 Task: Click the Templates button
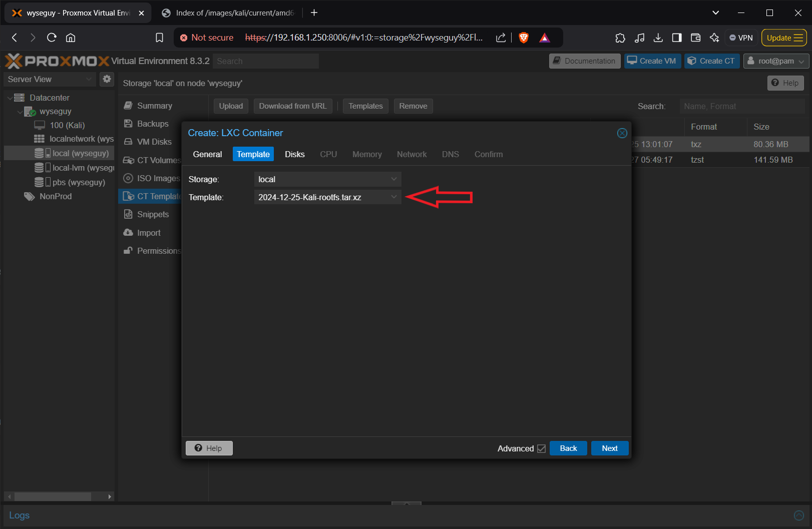(365, 106)
